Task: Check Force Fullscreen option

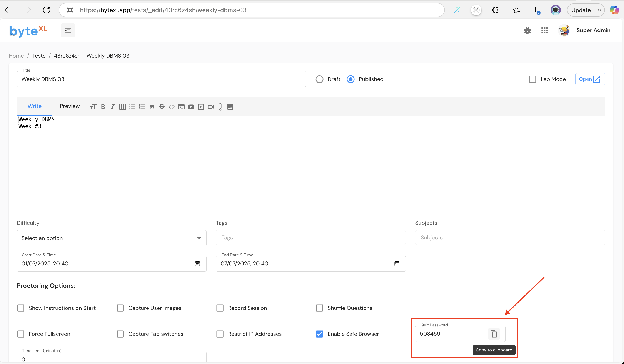Action: coord(21,334)
